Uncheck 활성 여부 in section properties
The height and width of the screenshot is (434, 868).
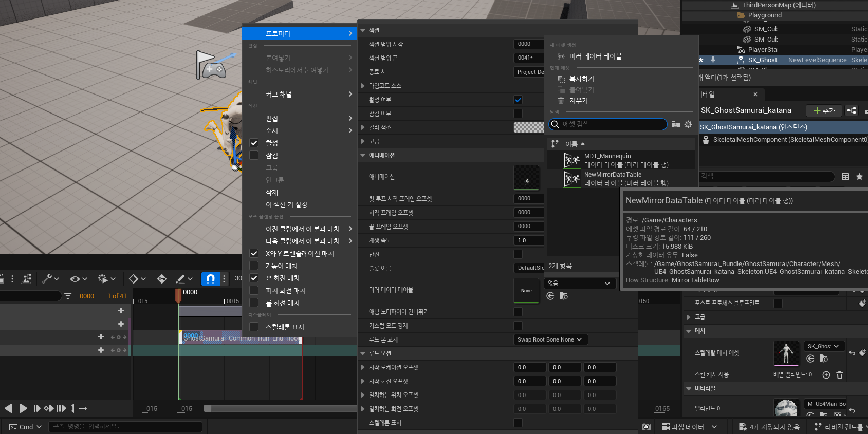click(518, 100)
